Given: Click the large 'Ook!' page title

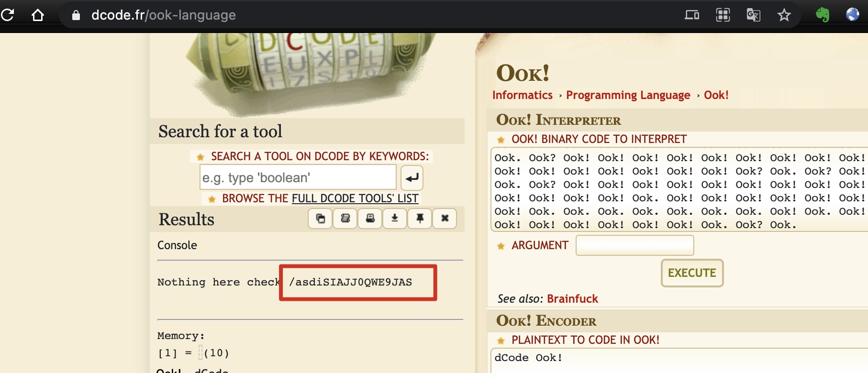Looking at the screenshot, I should (x=523, y=73).
